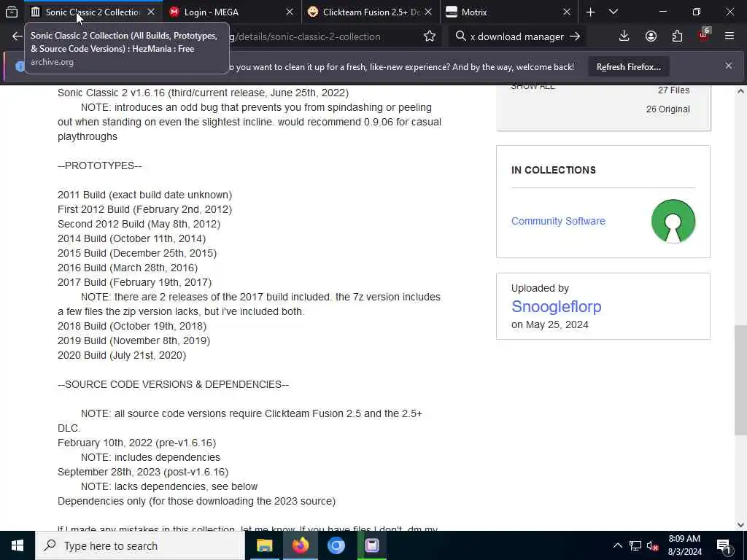Close the Clickteam Fusion 2.5+ tab

[428, 12]
